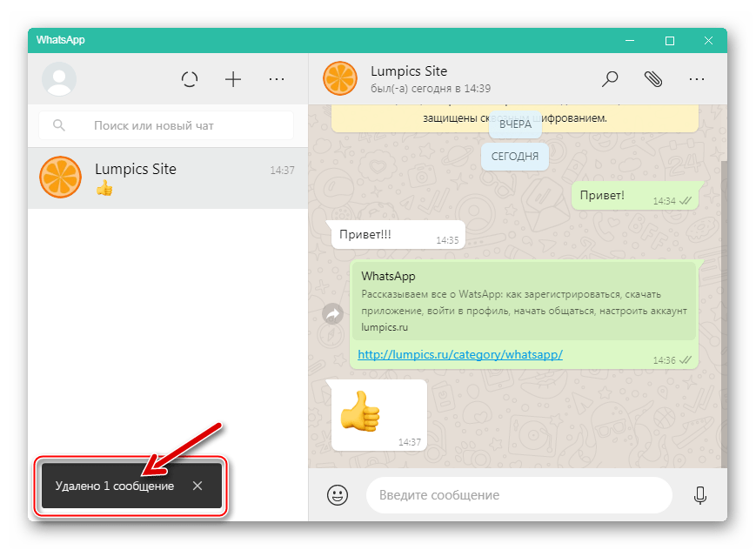This screenshot has width=756, height=550.
Task: Minimize the WhatsApp window
Action: (x=630, y=41)
